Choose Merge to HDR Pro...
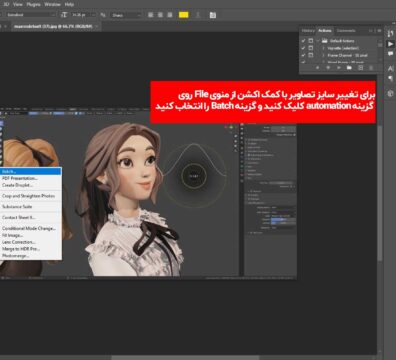Screen dimensions: 396x360 [31, 249]
